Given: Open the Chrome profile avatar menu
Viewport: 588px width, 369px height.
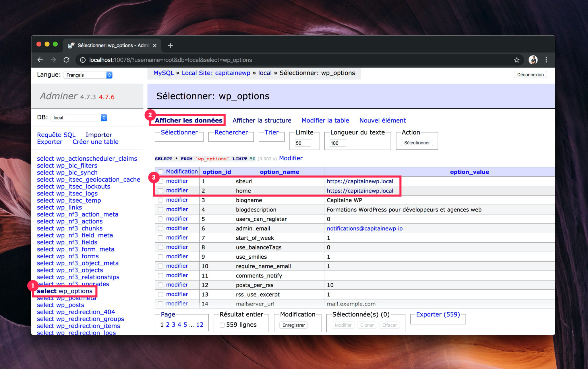Looking at the screenshot, I should [x=533, y=60].
